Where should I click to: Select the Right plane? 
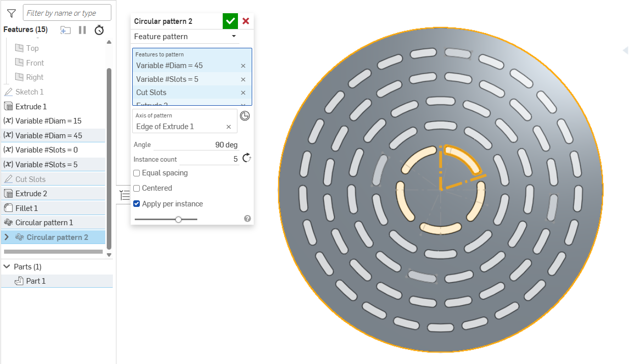(x=35, y=77)
